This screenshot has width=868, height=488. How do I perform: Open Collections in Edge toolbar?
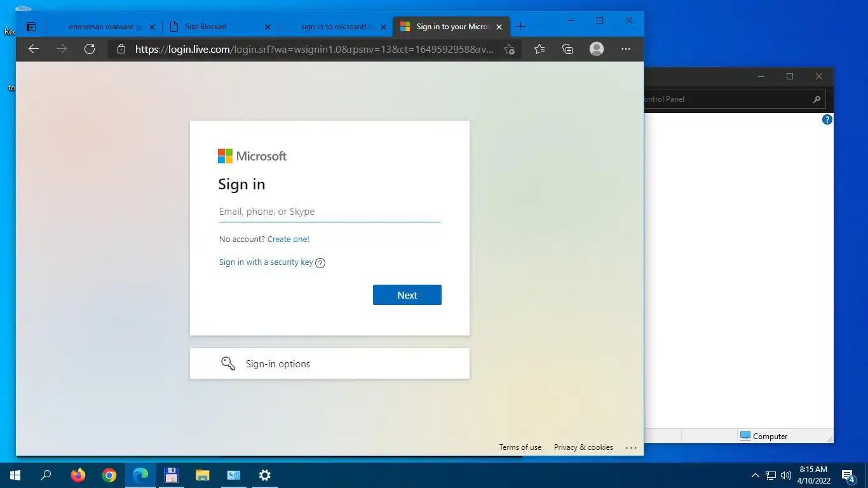567,49
